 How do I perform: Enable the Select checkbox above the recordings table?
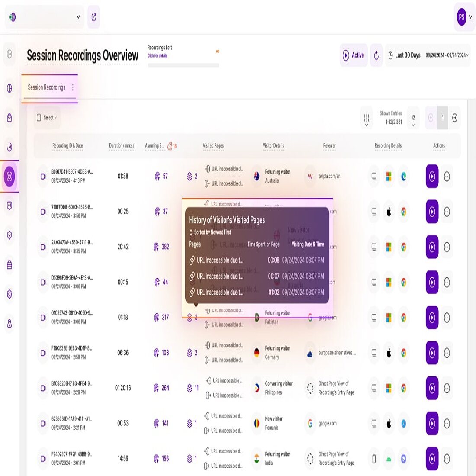(39, 117)
